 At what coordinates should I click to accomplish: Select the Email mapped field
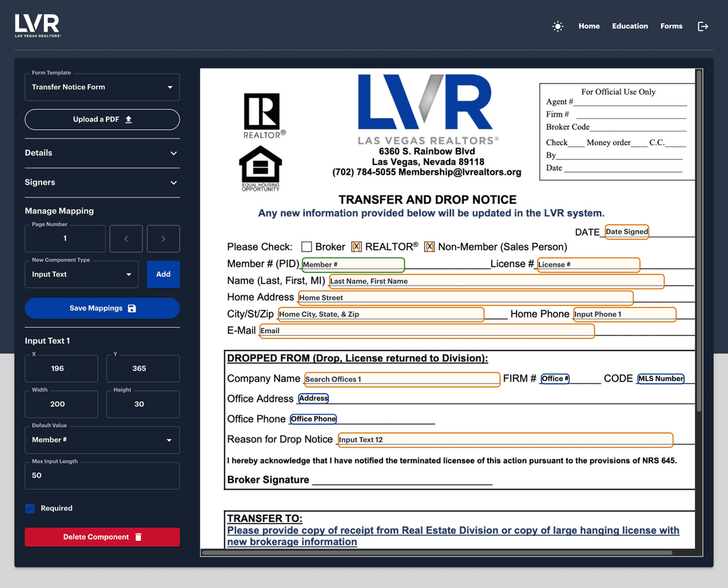click(427, 330)
